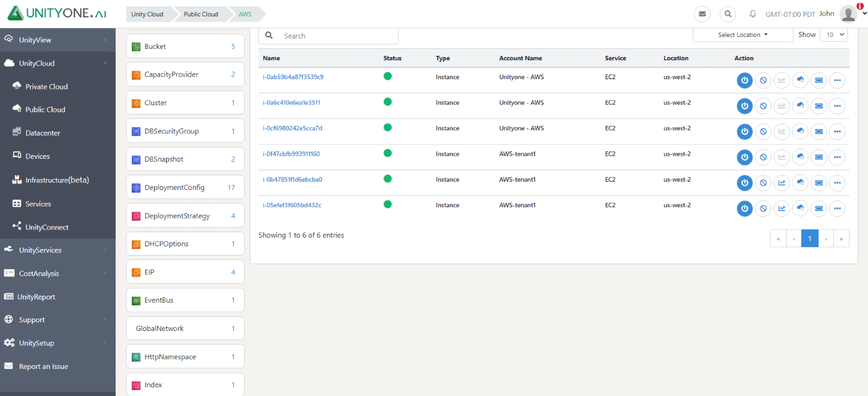Viewport: 868px width, 396px height.
Task: Open more actions ellipsis for i-05efef3f605bd432c
Action: (837, 208)
